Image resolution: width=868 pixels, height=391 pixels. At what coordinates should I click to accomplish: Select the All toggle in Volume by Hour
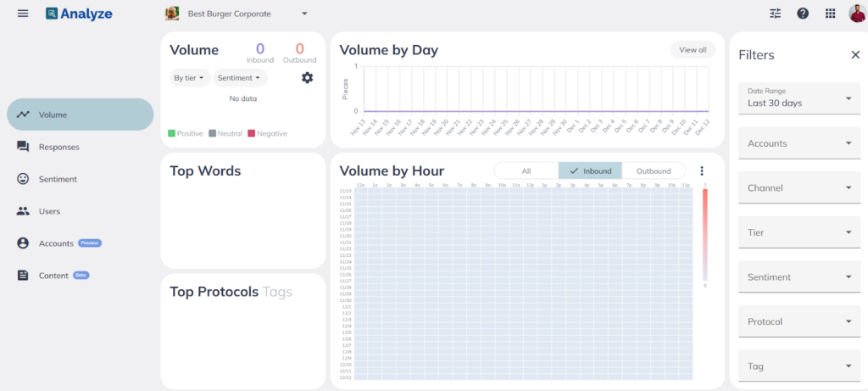pyautogui.click(x=526, y=171)
